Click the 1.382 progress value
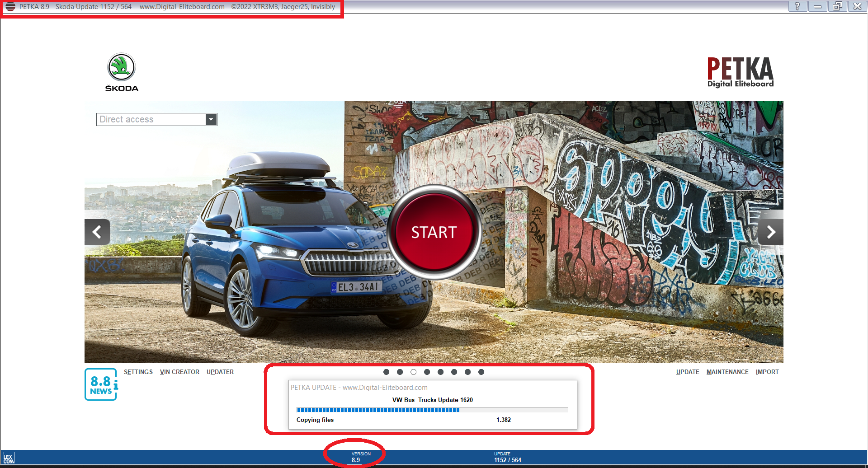 (504, 420)
